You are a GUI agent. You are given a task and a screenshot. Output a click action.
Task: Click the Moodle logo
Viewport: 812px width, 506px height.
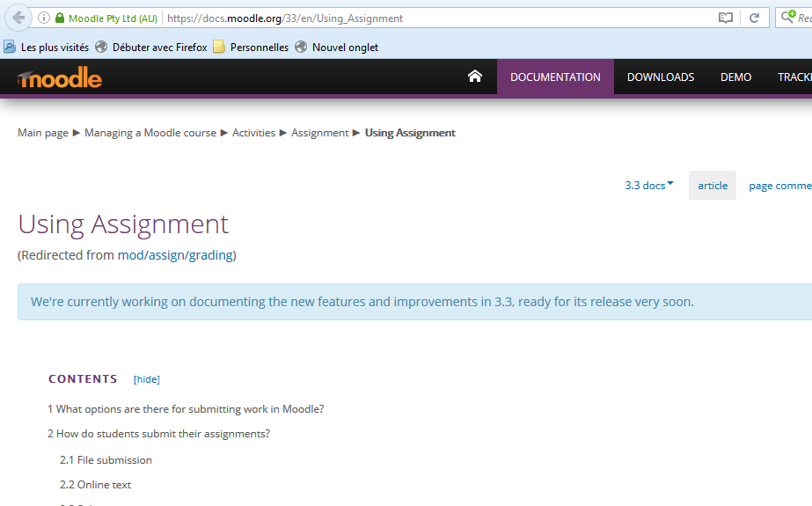point(60,77)
